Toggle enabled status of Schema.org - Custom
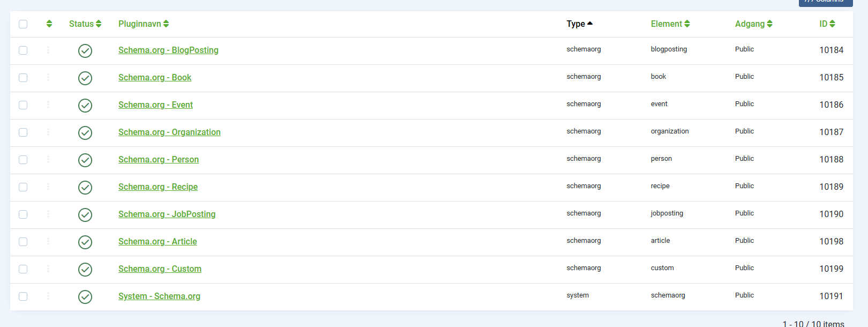 85,270
